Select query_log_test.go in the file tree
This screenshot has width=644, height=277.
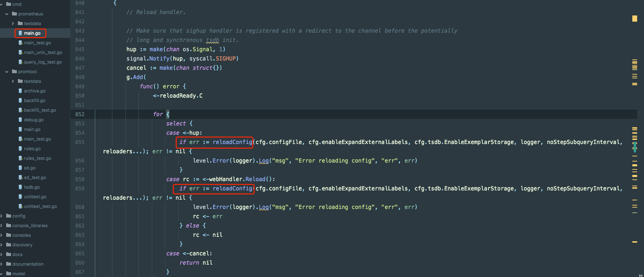point(43,62)
